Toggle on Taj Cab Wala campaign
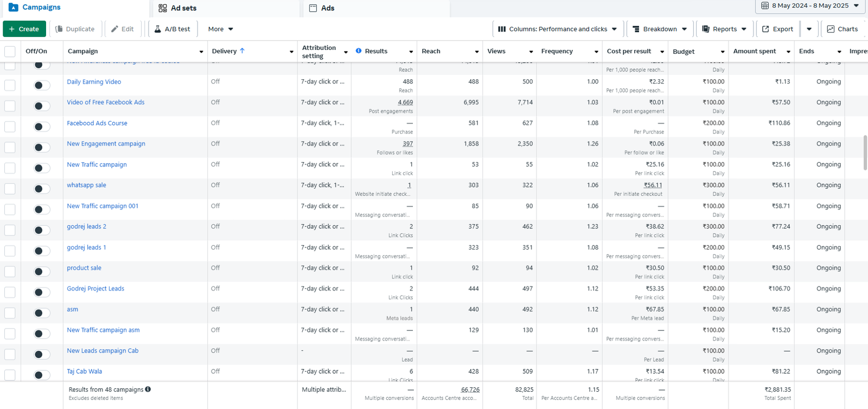This screenshot has width=868, height=409. point(42,375)
